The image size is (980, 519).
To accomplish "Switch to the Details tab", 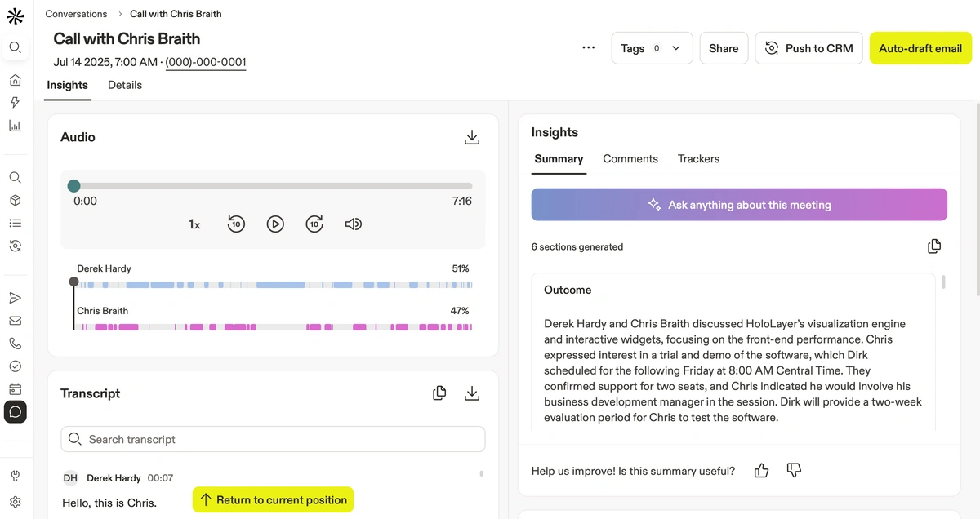I will coord(125,85).
